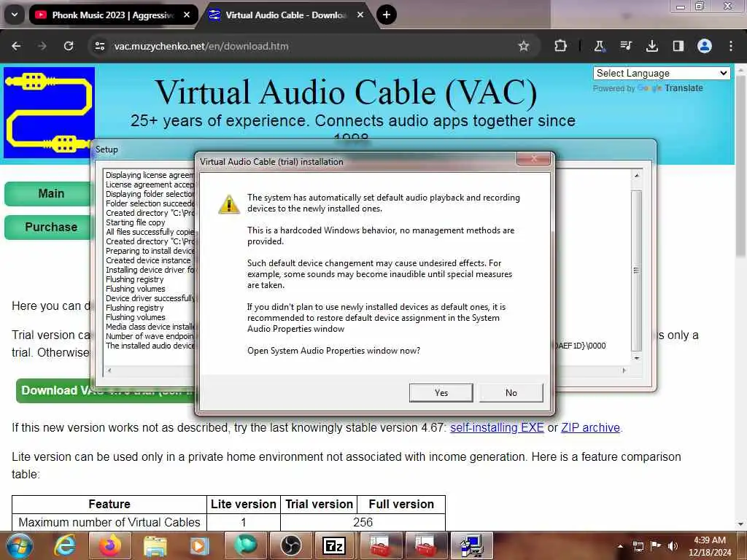Open a new browser tab
747x560 pixels.
(x=387, y=15)
